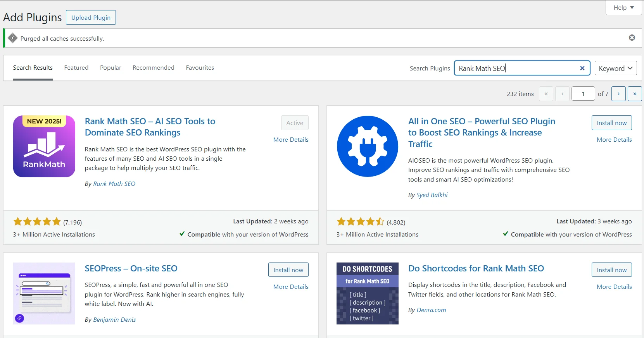Open the Do Shortcodes plugin thumbnail
This screenshot has width=644, height=338.
point(368,293)
